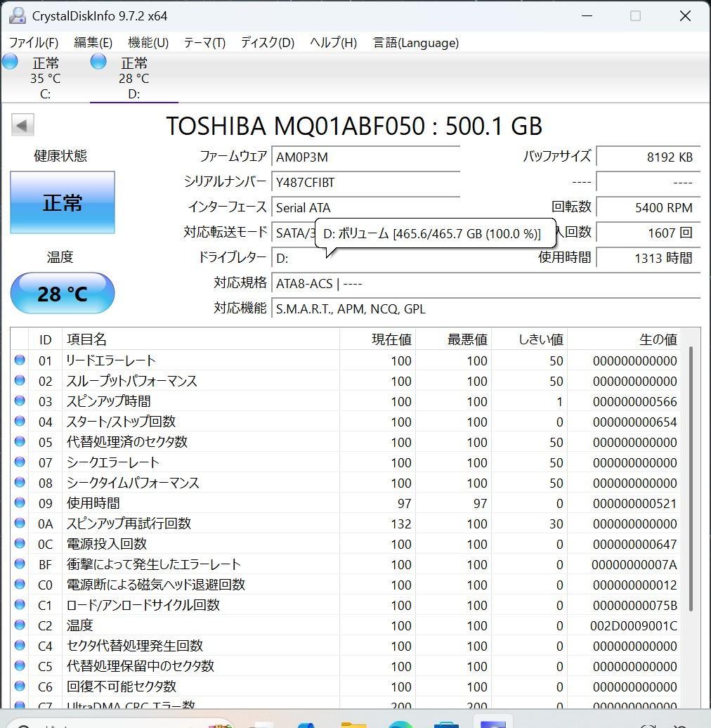Click status circle of row 08 シークタイムパフォーマンス
Image resolution: width=711 pixels, height=728 pixels.
(x=20, y=482)
